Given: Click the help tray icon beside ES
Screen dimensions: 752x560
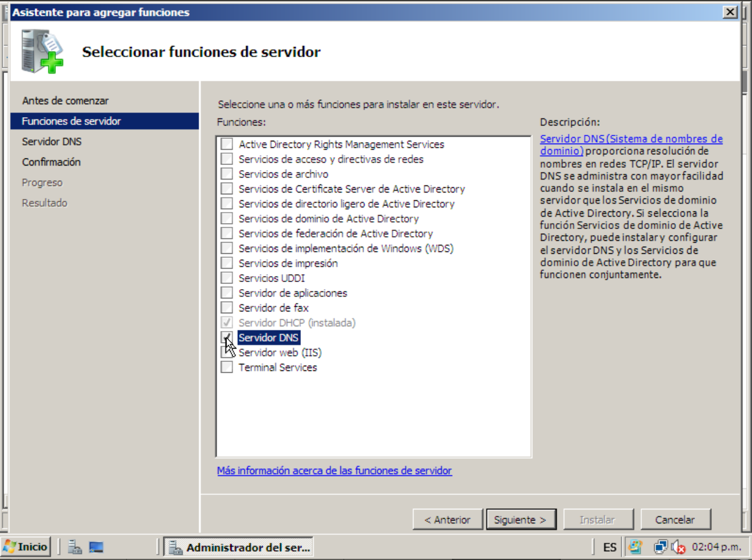Looking at the screenshot, I should coord(635,547).
